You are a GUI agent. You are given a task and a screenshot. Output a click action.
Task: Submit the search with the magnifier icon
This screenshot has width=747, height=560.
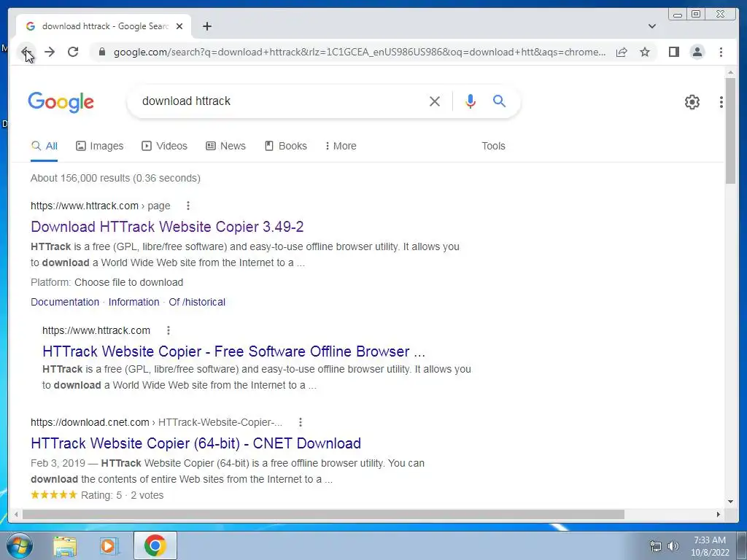tap(499, 101)
